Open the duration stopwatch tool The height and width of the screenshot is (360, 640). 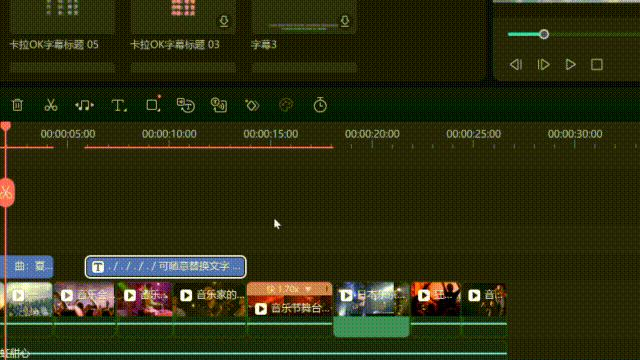(320, 105)
